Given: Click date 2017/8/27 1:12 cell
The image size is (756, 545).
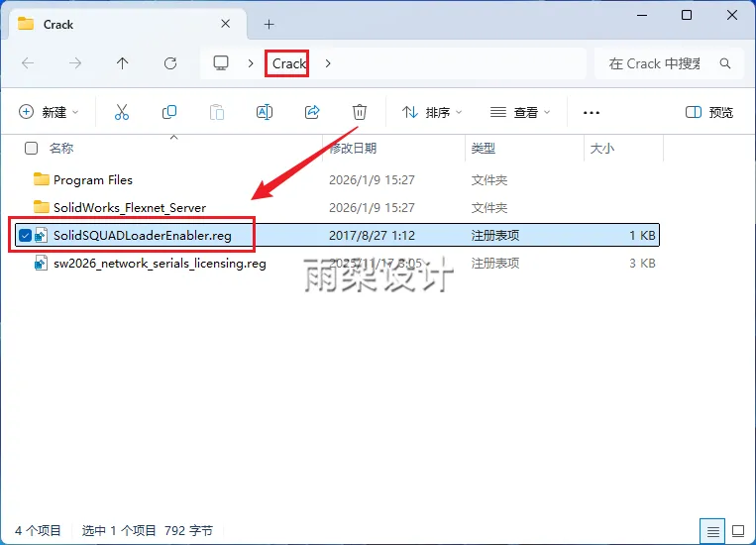Looking at the screenshot, I should [x=372, y=236].
